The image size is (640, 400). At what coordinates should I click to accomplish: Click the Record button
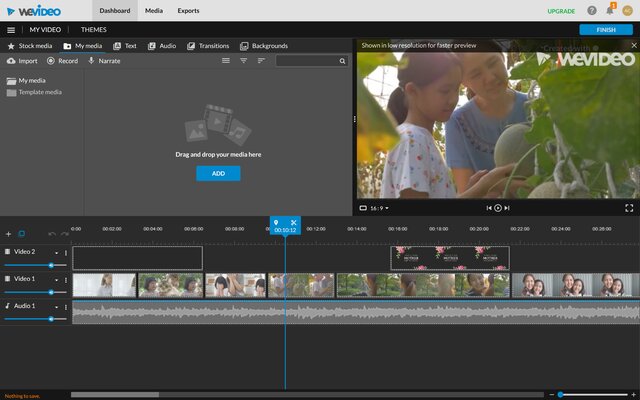pyautogui.click(x=62, y=61)
